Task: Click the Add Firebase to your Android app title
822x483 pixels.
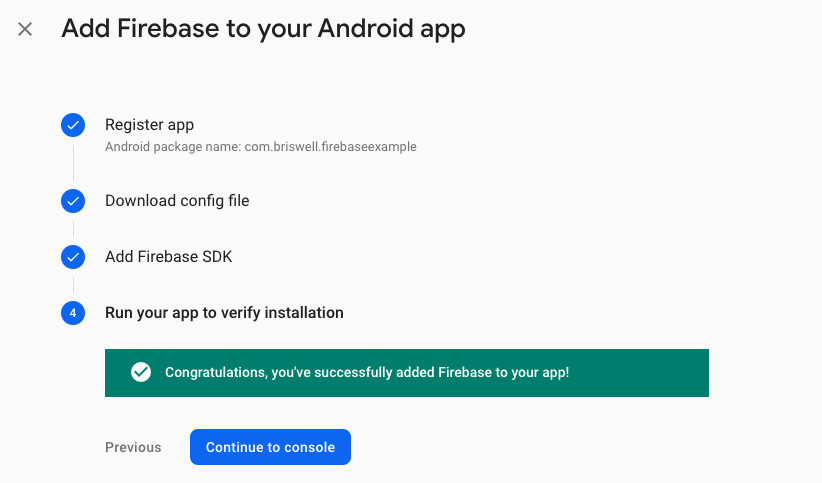Action: (x=263, y=28)
